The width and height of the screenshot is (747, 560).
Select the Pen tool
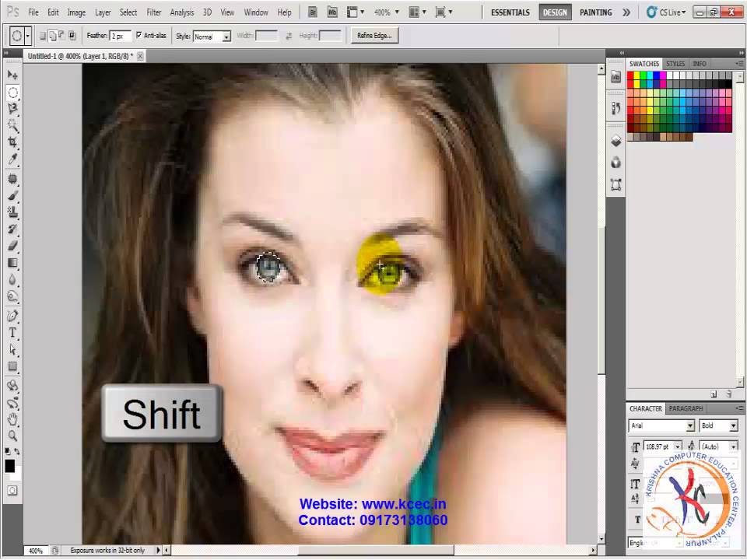coord(13,316)
